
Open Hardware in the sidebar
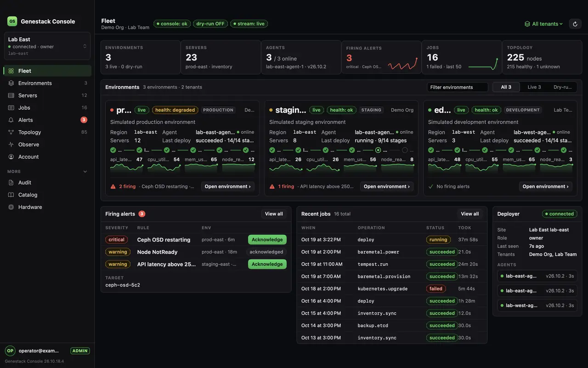47,207
